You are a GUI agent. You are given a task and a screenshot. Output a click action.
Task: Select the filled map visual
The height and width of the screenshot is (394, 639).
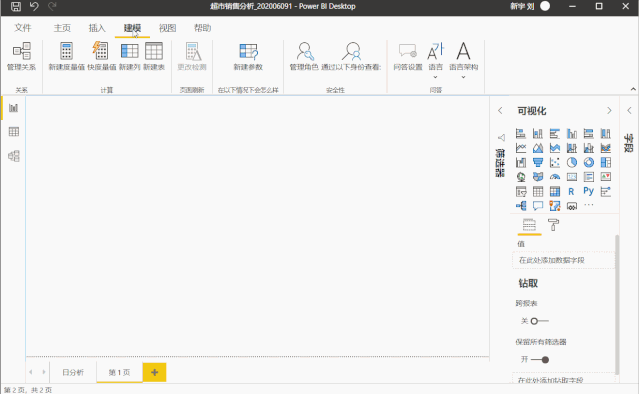tap(538, 177)
